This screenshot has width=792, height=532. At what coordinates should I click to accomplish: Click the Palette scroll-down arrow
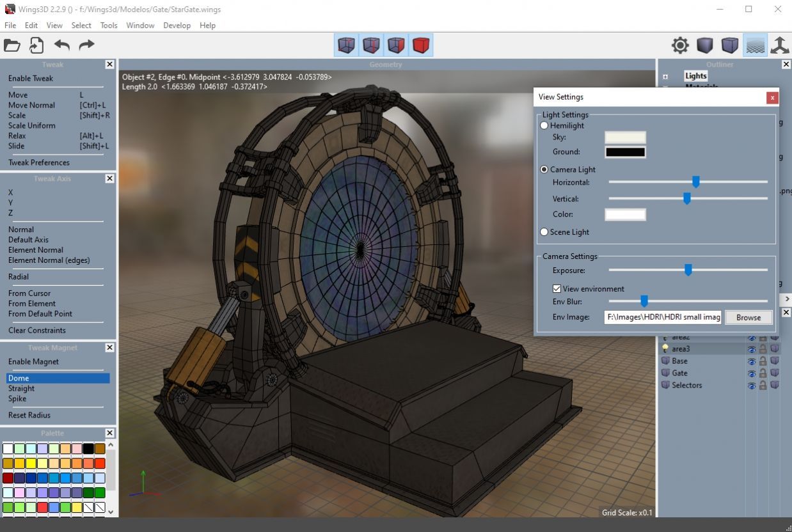pos(110,512)
